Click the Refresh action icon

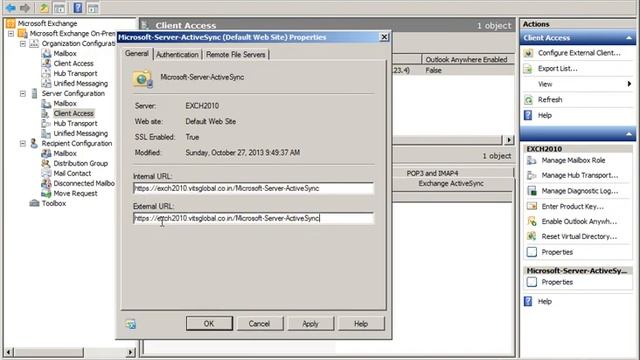click(529, 100)
